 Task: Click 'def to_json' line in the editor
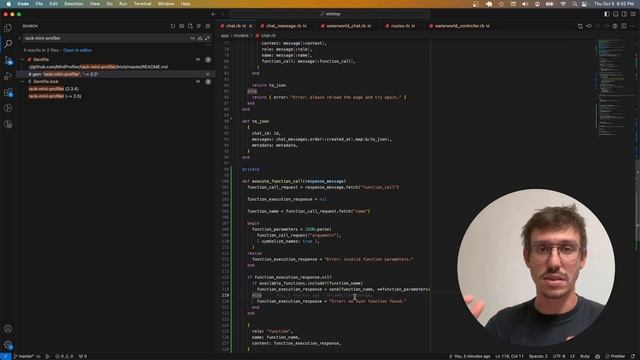[256, 121]
